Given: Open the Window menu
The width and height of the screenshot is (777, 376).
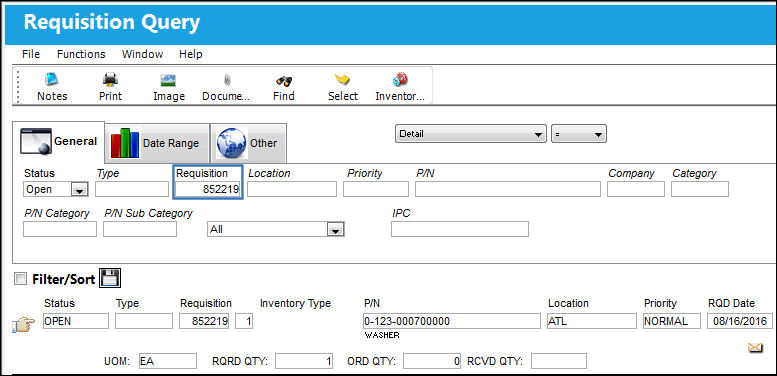Looking at the screenshot, I should [142, 54].
